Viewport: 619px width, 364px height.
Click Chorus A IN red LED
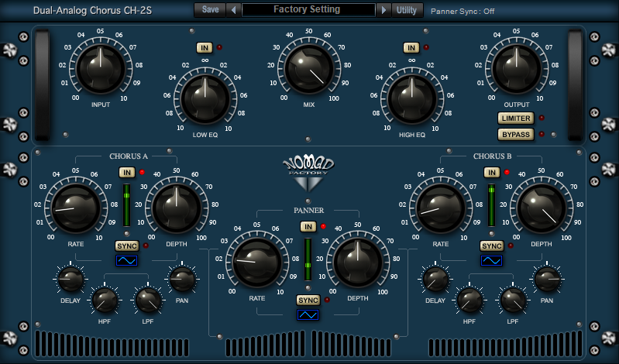click(142, 172)
